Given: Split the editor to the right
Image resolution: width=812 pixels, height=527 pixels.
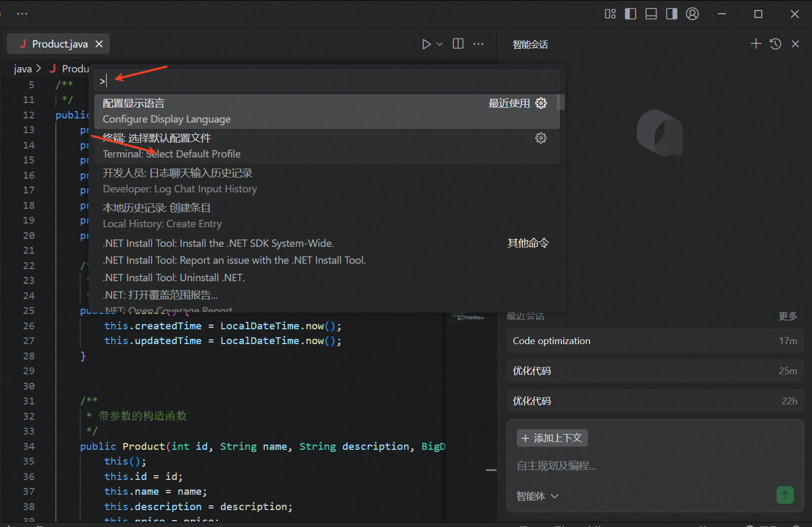Looking at the screenshot, I should (x=458, y=44).
